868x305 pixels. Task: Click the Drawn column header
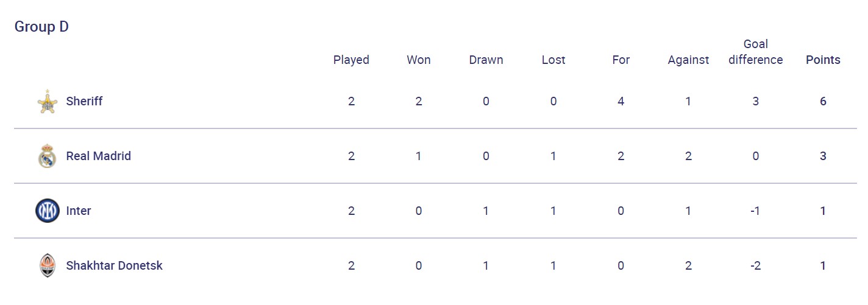click(x=486, y=60)
